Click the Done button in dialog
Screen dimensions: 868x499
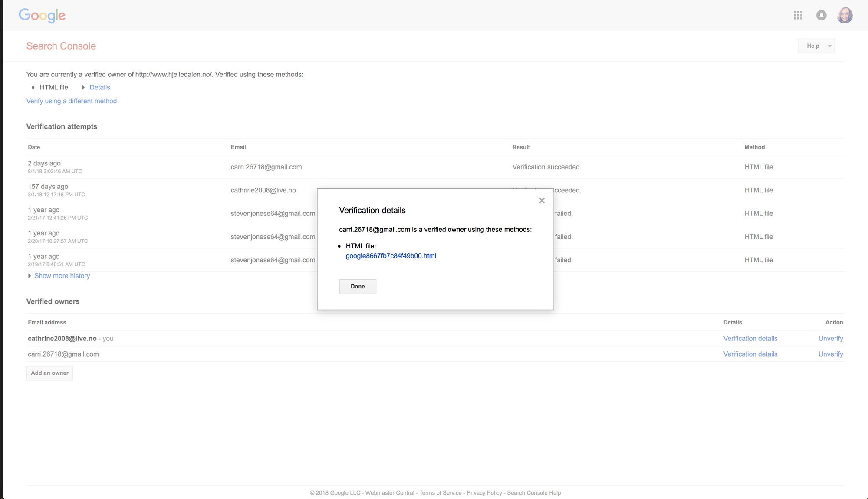[x=358, y=287]
